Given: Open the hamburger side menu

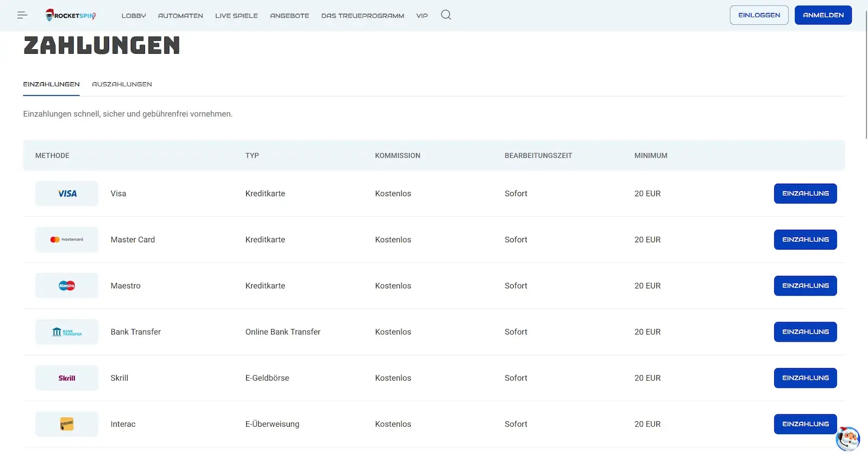Looking at the screenshot, I should (x=22, y=15).
